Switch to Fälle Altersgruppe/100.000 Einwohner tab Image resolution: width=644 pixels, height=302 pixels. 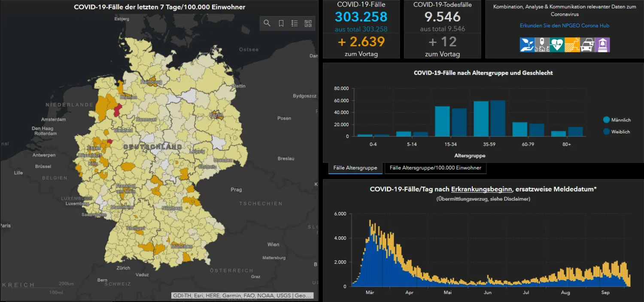click(435, 168)
